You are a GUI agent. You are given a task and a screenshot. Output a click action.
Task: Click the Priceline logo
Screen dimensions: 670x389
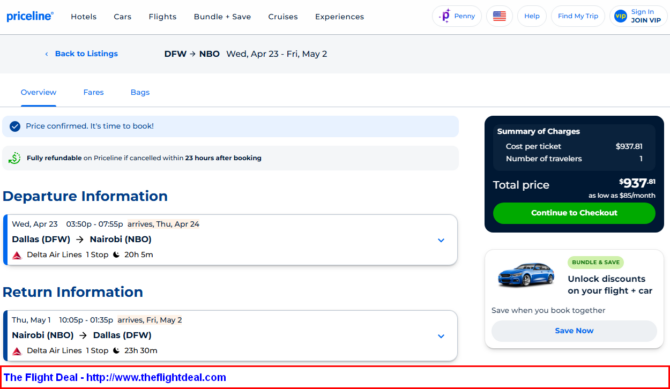tap(30, 16)
